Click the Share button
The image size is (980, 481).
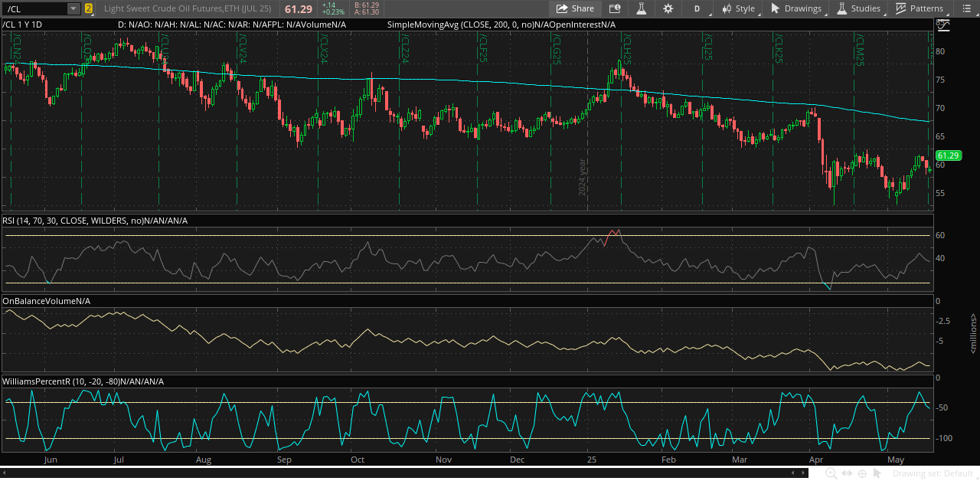[575, 8]
